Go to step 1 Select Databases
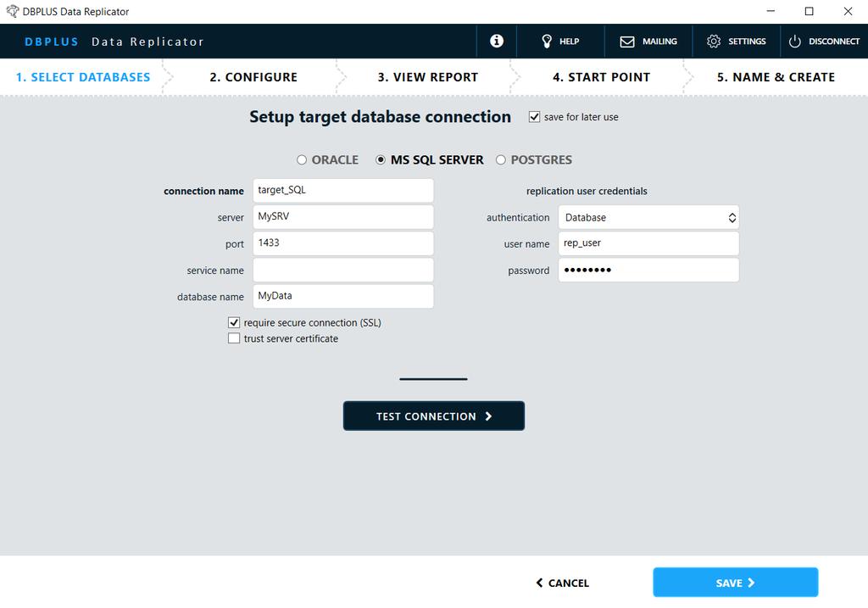 coord(83,77)
